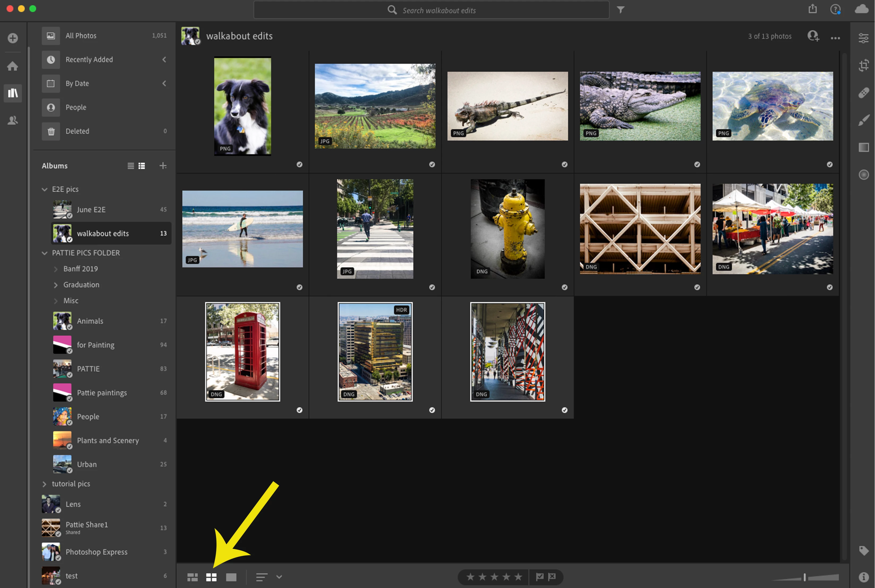Select the Radial Gradient tool
The height and width of the screenshot is (588, 875).
pyautogui.click(x=863, y=175)
